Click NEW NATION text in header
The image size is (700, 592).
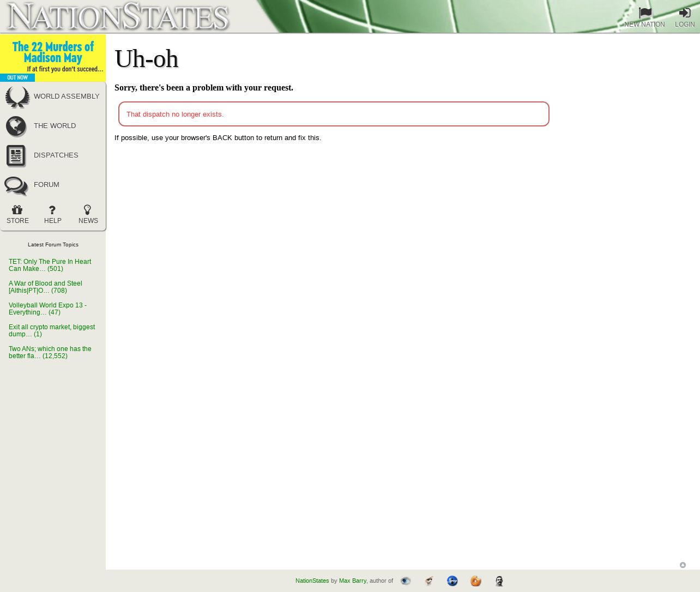644,25
